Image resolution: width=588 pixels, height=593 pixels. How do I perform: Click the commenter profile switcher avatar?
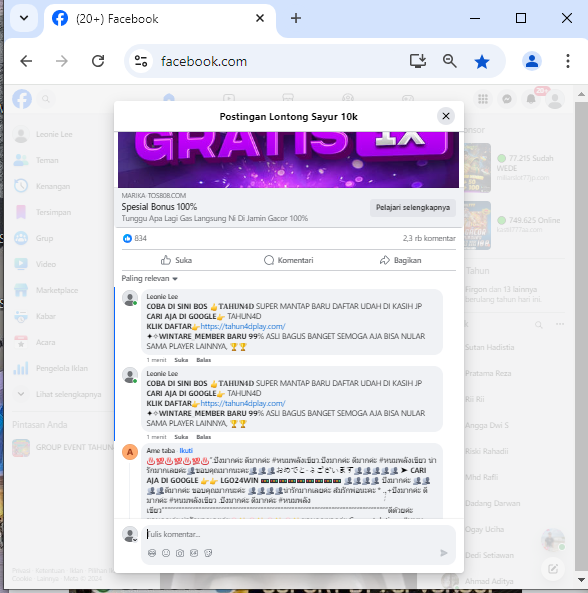[x=130, y=534]
